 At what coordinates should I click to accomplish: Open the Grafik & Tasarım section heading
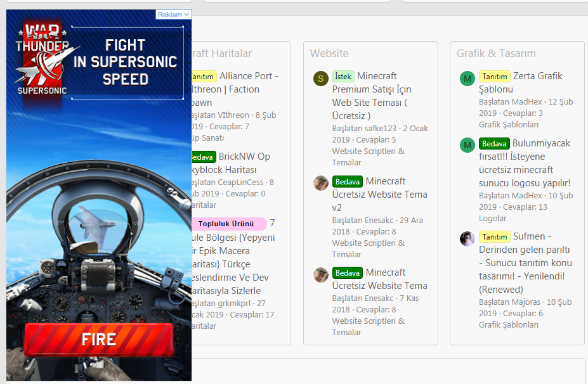496,53
